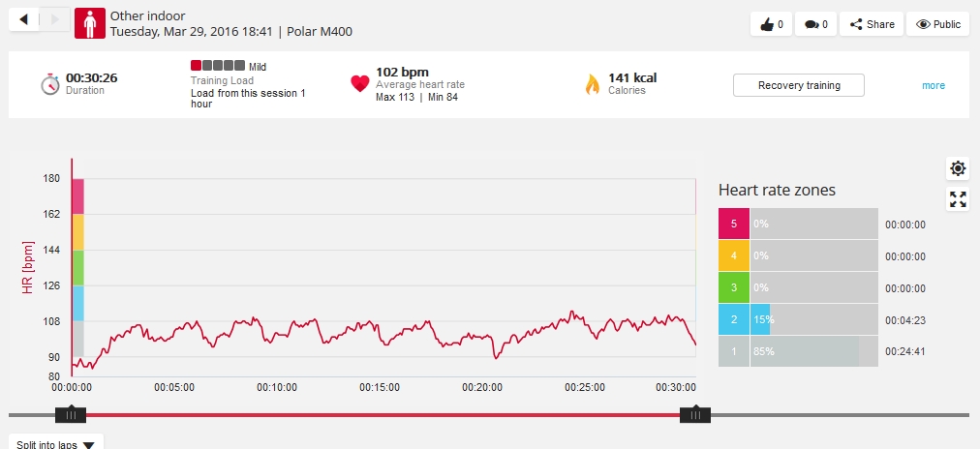The height and width of the screenshot is (449, 980).
Task: Click the red heart average heart rate icon
Action: click(360, 84)
